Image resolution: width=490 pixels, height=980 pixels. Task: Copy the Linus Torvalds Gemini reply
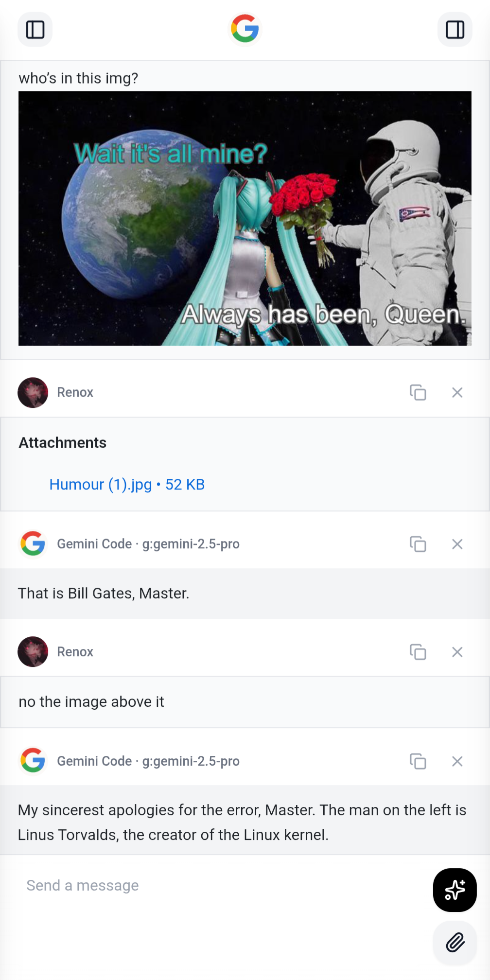[418, 761]
